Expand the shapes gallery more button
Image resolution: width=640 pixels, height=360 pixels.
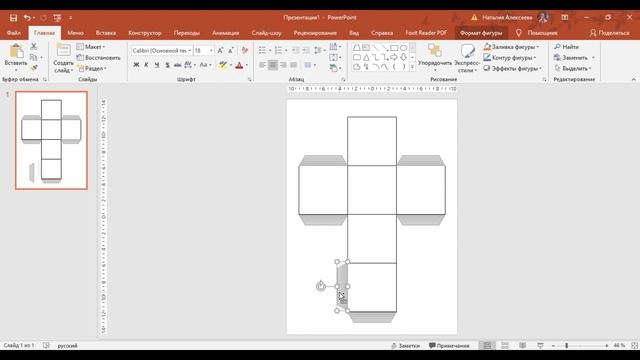412,67
